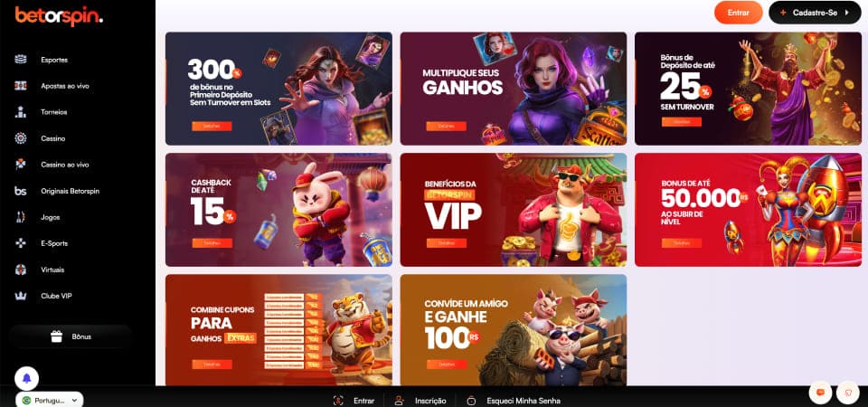The height and width of the screenshot is (407, 868).
Task: Click the Esportes icon in sidebar
Action: (21, 60)
